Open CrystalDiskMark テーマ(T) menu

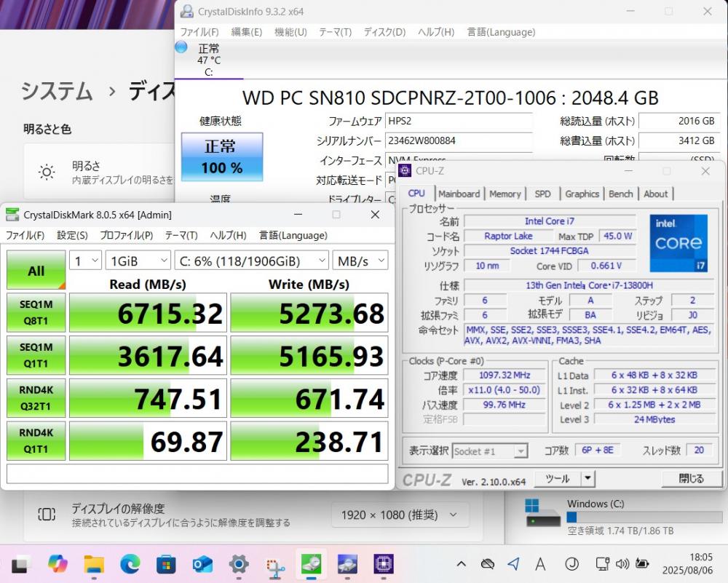pos(181,235)
